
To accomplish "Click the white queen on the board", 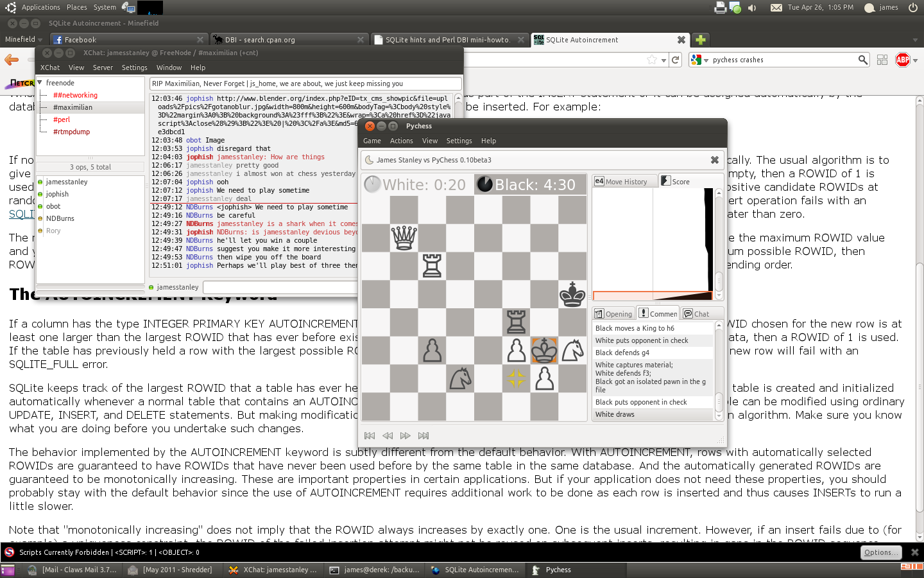I will [x=404, y=238].
